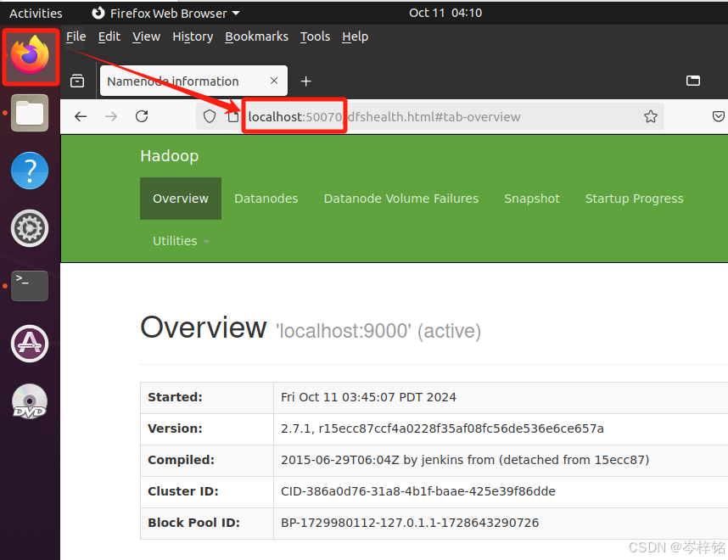Open the View menu

146,36
